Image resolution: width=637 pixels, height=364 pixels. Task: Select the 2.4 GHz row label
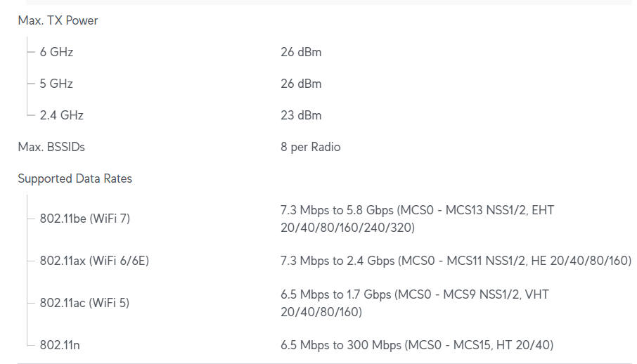(x=61, y=115)
